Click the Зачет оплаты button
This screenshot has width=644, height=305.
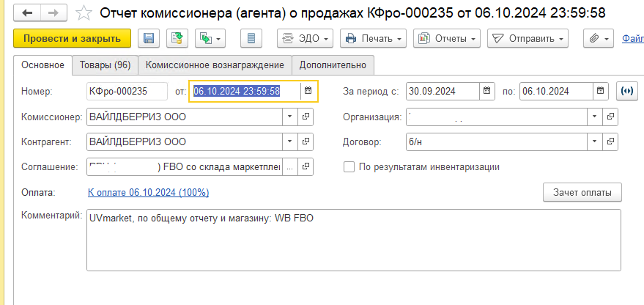point(582,192)
